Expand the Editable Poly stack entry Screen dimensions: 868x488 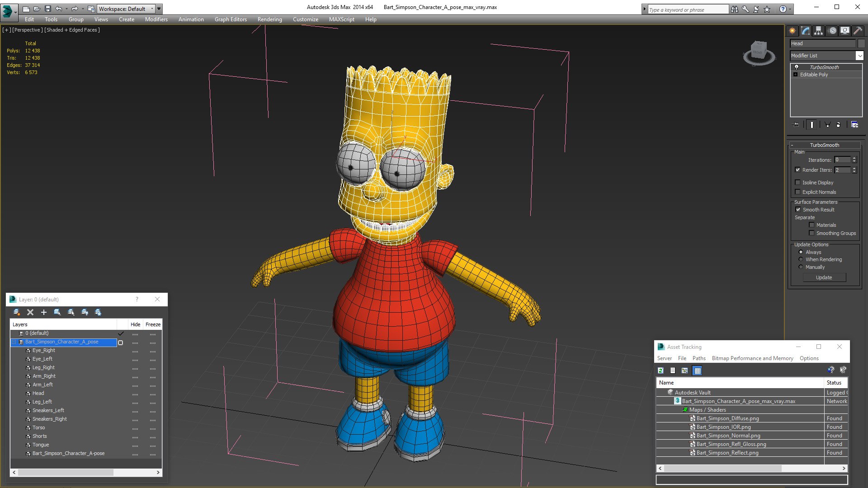[795, 75]
